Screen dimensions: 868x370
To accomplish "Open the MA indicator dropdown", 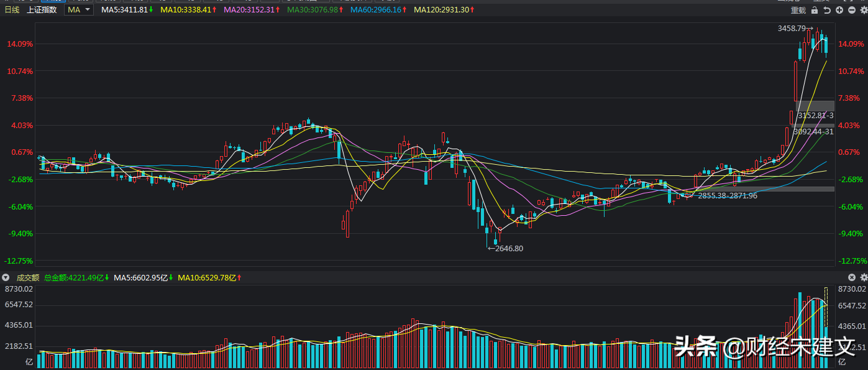I will coord(79,10).
